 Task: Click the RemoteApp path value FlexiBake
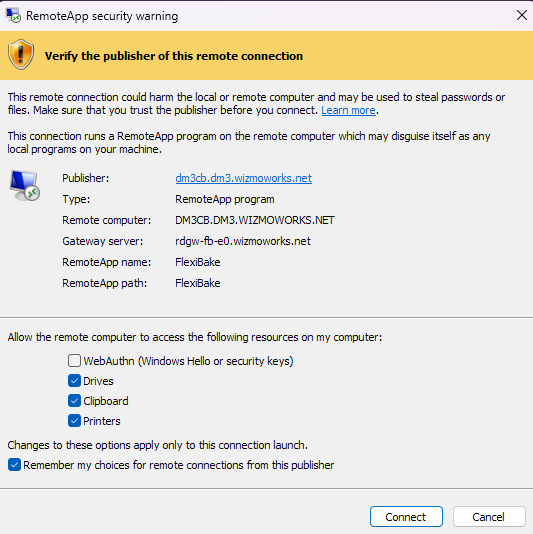[x=198, y=283]
